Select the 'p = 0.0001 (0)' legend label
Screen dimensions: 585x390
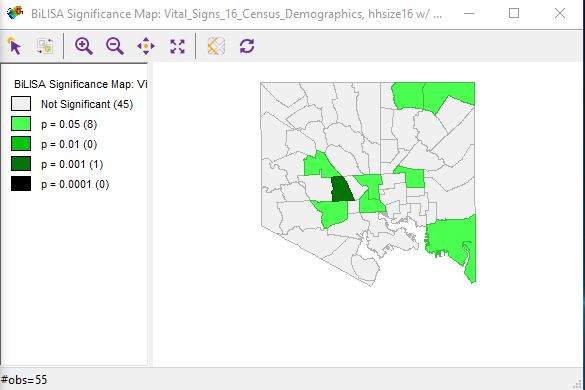click(x=75, y=184)
